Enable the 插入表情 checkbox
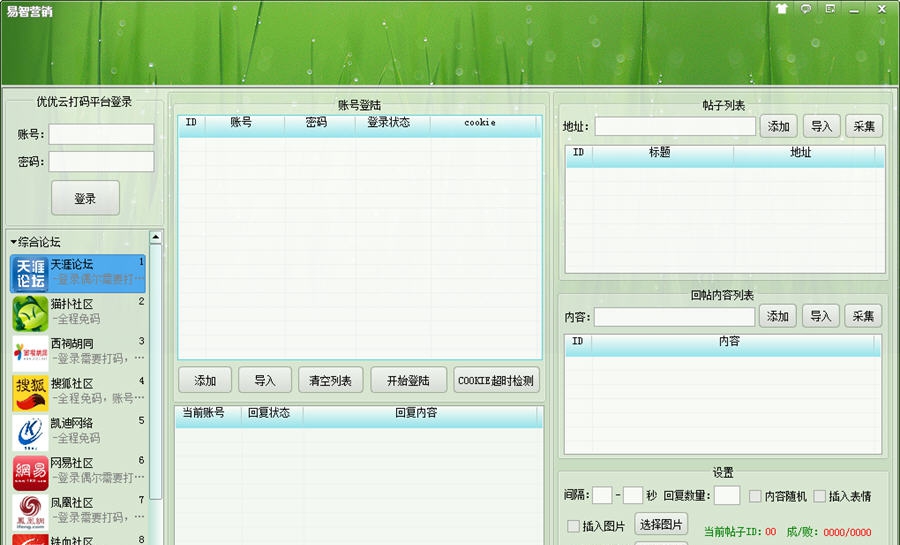This screenshot has height=545, width=900. 820,496
